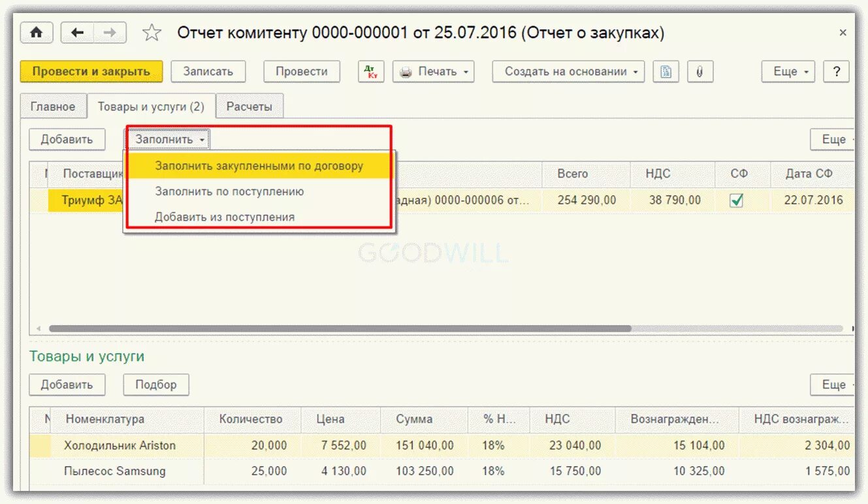This screenshot has width=868, height=504.
Task: Choose Заполнить закупленными по договору
Action: coord(259,166)
